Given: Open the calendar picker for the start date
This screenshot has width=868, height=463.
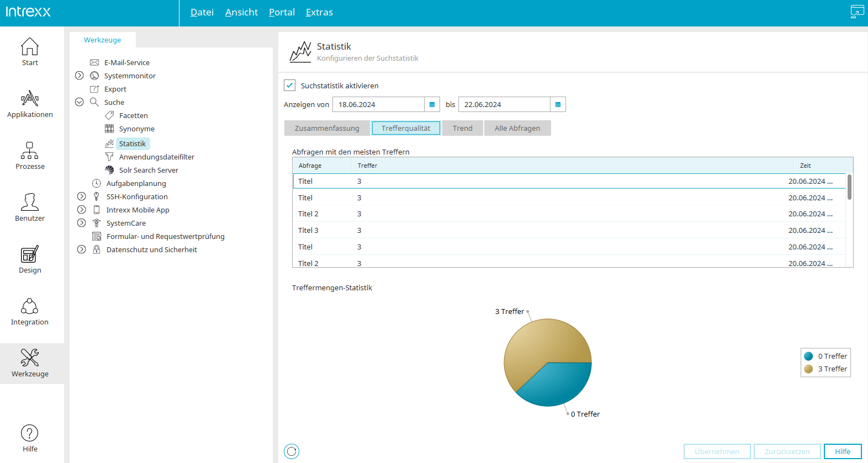Looking at the screenshot, I should click(x=432, y=104).
